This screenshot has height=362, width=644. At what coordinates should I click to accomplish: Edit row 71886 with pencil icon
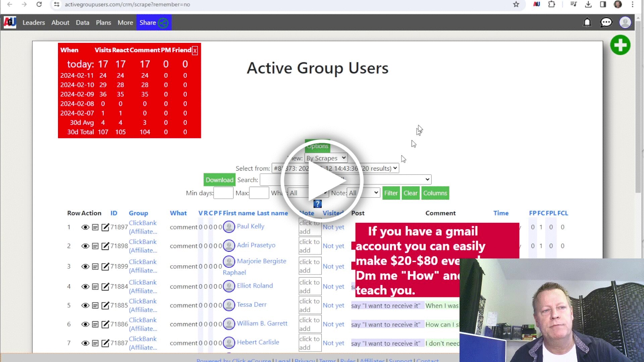pyautogui.click(x=105, y=324)
